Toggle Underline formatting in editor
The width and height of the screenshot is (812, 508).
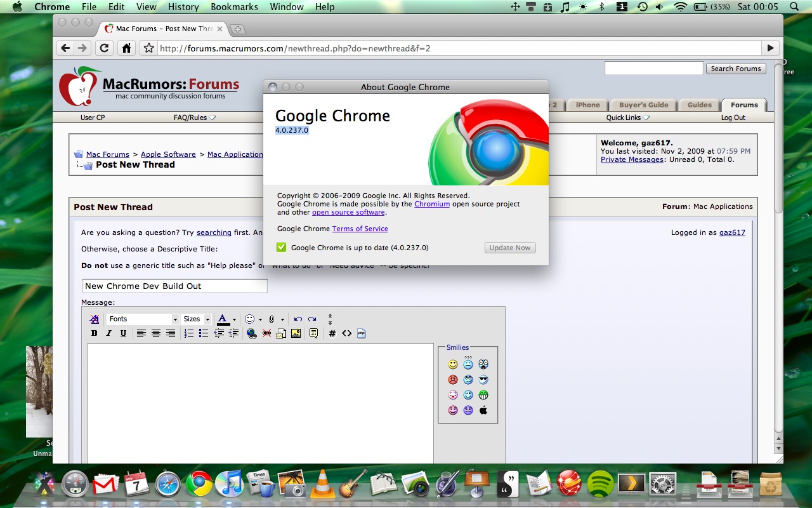[x=123, y=333]
